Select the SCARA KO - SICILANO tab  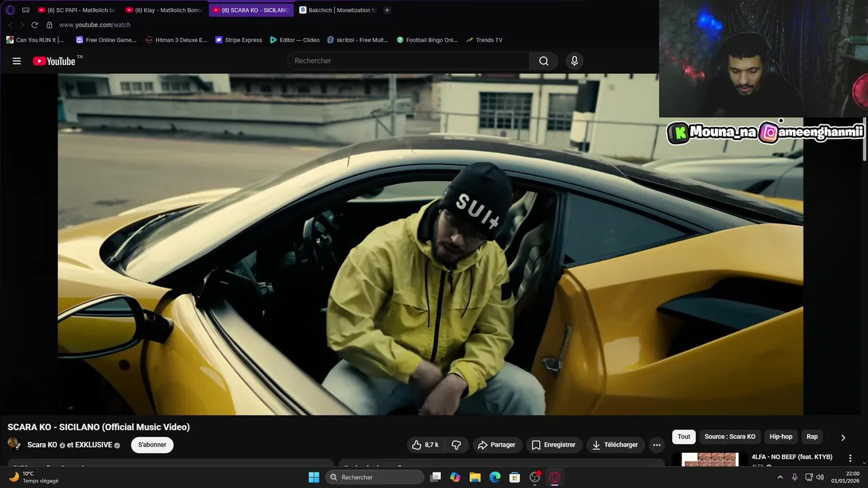tap(251, 10)
